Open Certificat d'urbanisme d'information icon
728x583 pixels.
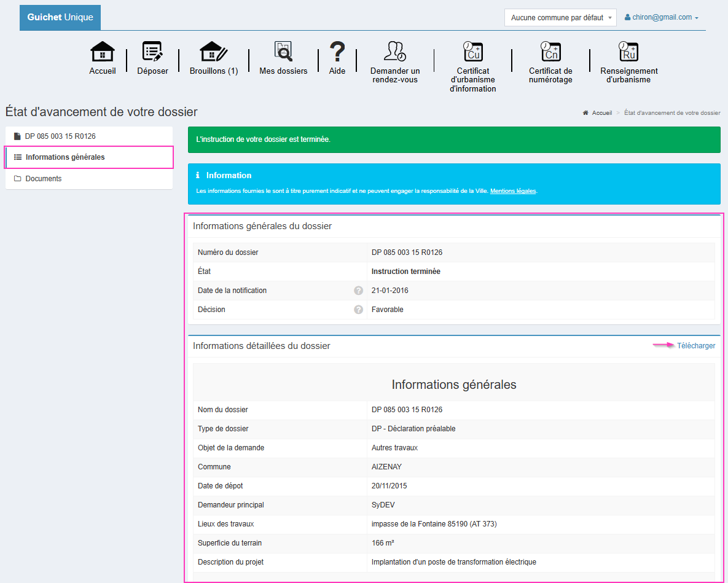coord(473,52)
